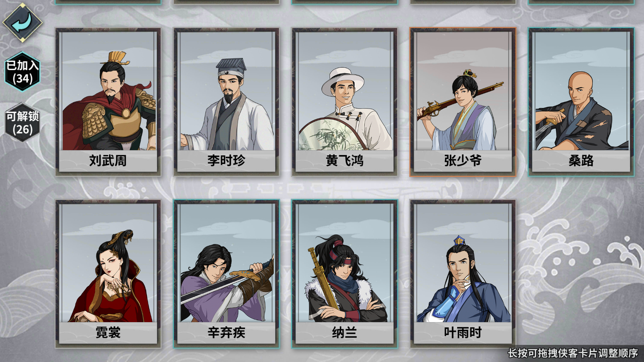Open the 叶雨时 character card
The image size is (644, 362).
pos(463,274)
